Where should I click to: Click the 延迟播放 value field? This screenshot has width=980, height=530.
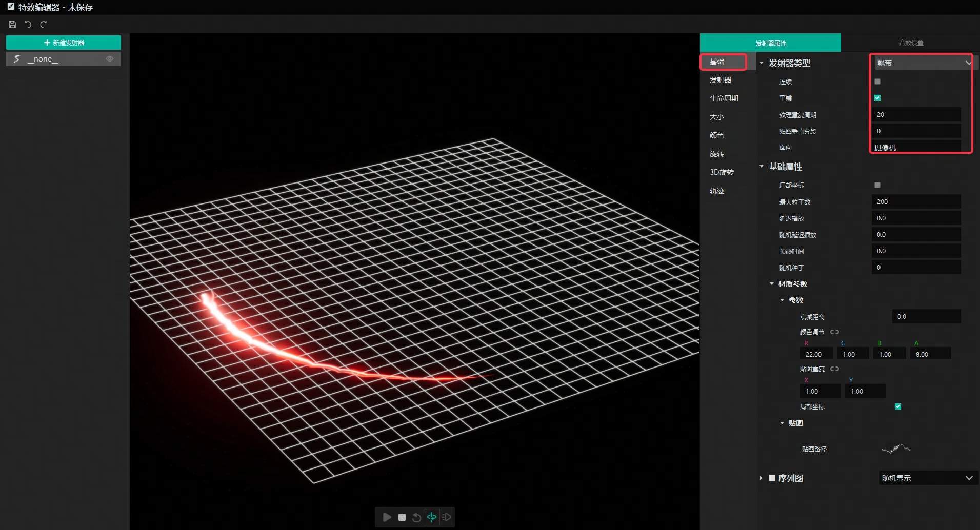(x=916, y=218)
